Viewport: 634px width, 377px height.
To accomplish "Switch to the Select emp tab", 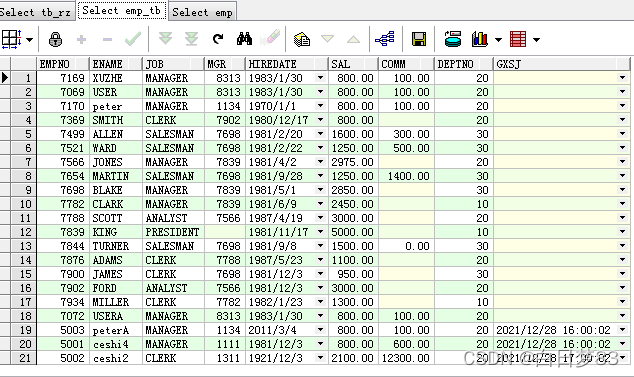I will click(203, 12).
